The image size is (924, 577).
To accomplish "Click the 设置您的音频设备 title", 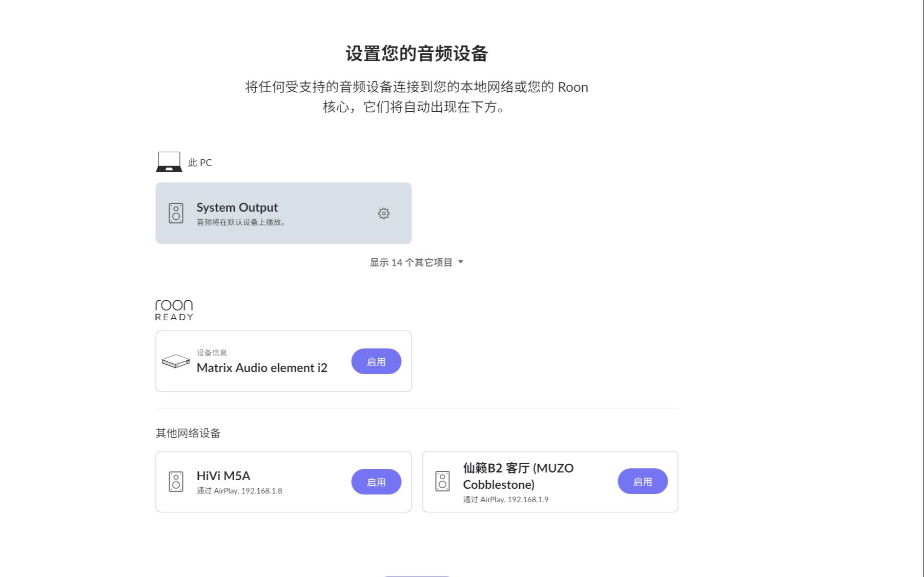I will tap(417, 53).
